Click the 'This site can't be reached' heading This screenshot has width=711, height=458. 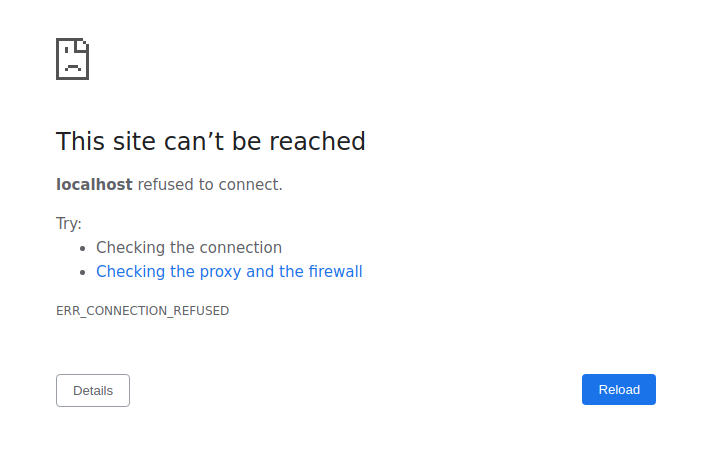(211, 141)
